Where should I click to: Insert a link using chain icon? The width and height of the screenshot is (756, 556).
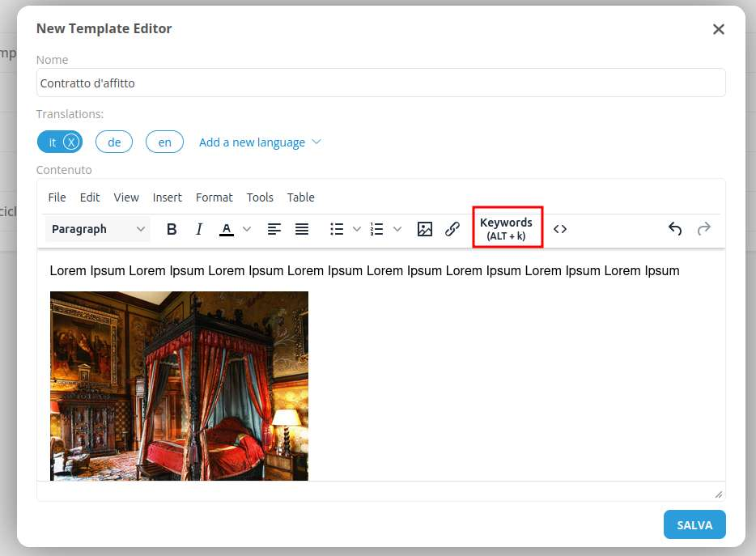click(x=452, y=229)
